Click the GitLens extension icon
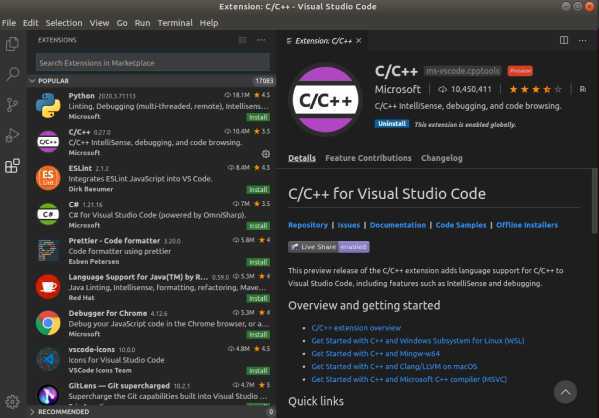This screenshot has height=418, width=599. pos(48,395)
